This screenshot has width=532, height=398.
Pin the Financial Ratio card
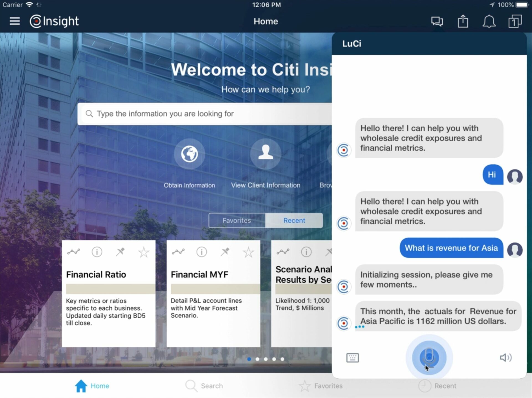click(x=120, y=252)
